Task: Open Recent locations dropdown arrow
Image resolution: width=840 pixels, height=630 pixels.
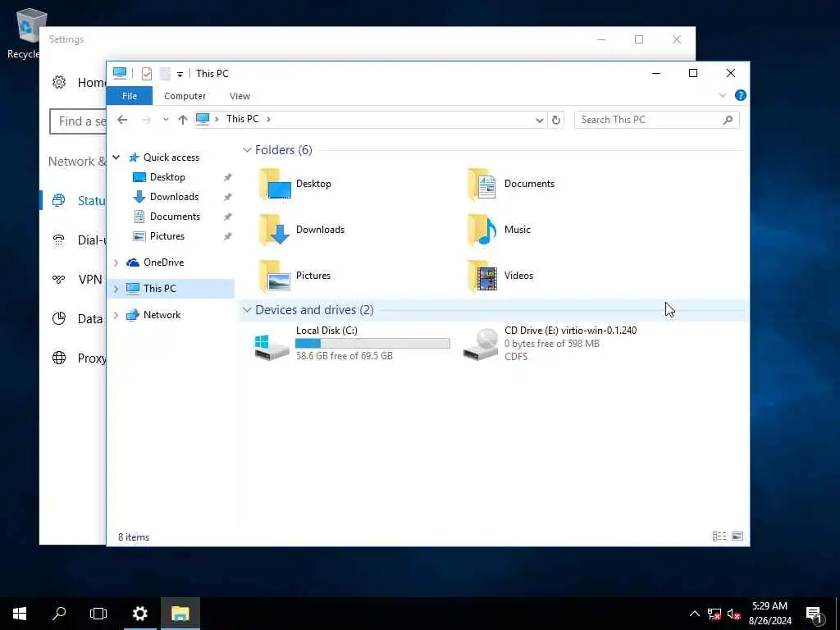Action: [166, 120]
